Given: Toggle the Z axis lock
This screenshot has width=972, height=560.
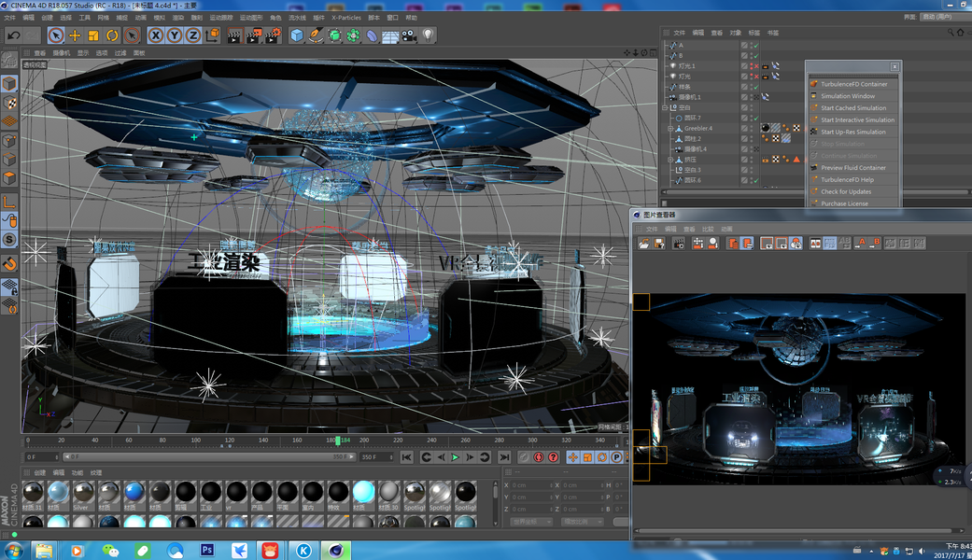Looking at the screenshot, I should coord(192,35).
